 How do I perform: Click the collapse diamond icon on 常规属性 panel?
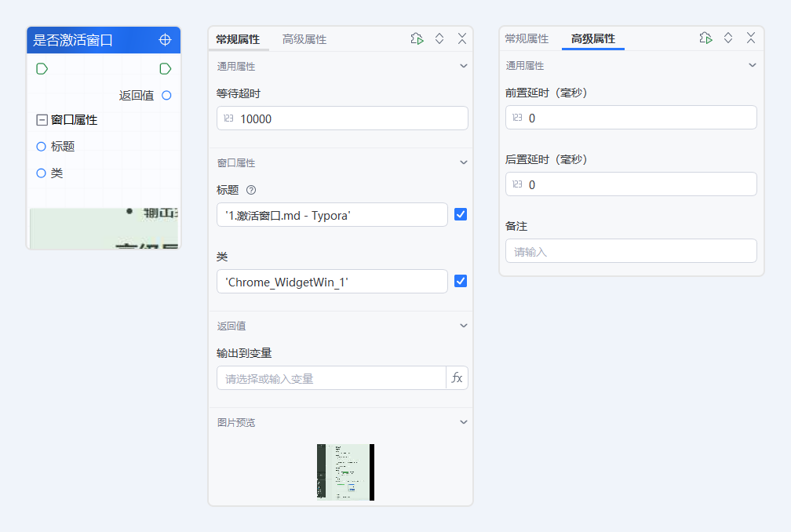[x=439, y=38]
